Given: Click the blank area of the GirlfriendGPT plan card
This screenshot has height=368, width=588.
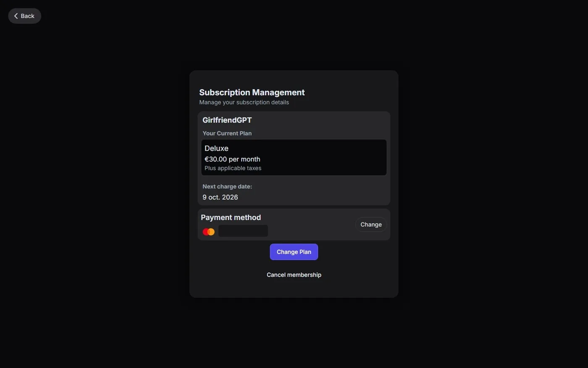Looking at the screenshot, I should [328, 193].
